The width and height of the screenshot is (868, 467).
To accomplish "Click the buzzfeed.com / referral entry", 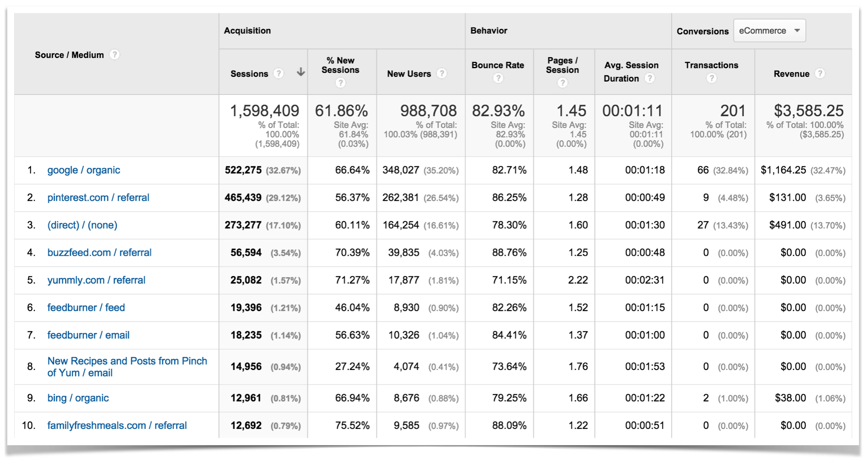I will point(99,252).
